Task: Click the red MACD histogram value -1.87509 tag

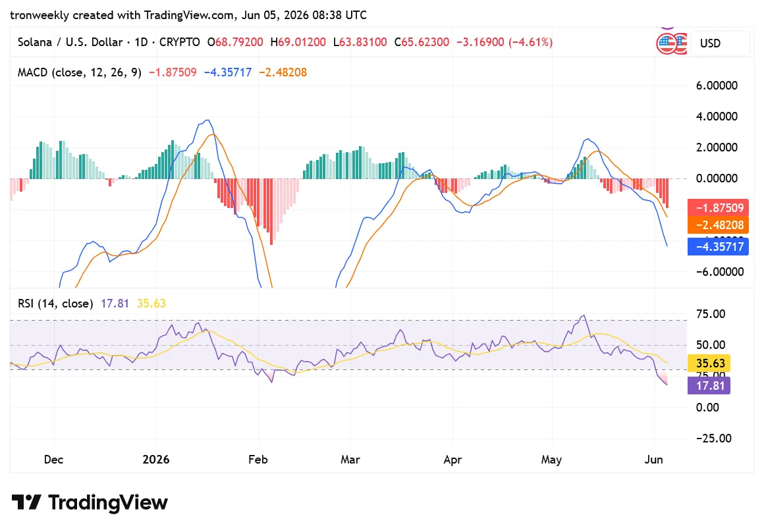Action: coord(718,207)
